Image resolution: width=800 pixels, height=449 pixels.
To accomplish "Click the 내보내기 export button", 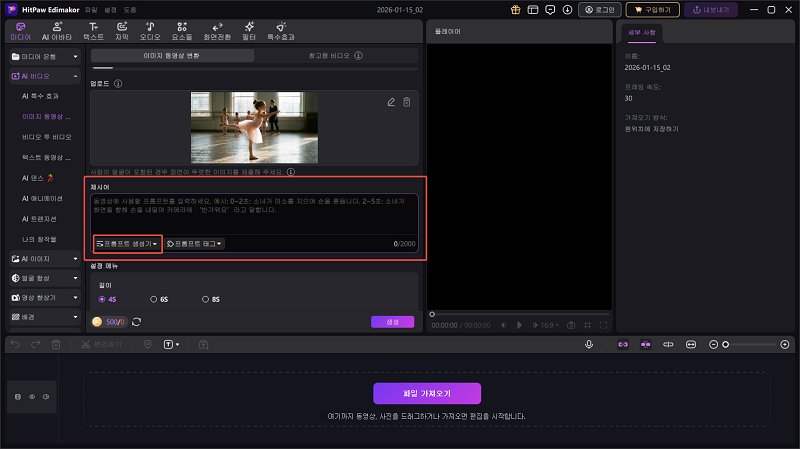I will point(711,10).
